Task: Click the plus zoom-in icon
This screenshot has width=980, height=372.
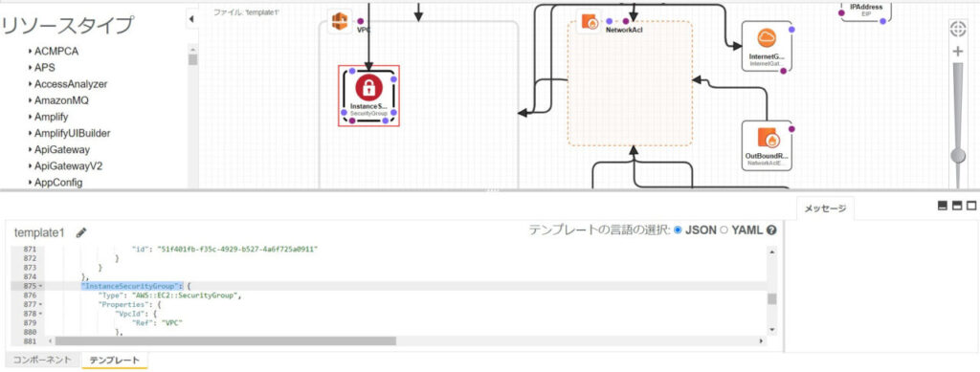Action: [957, 52]
